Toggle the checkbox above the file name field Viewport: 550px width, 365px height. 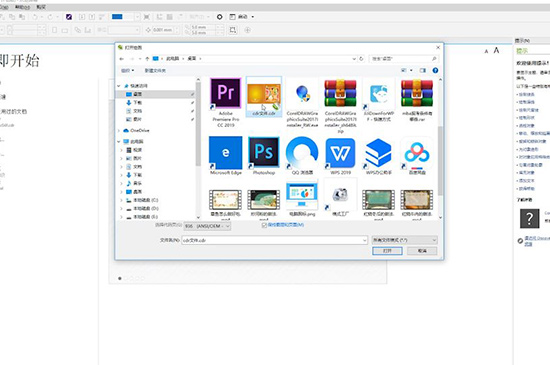coord(264,225)
